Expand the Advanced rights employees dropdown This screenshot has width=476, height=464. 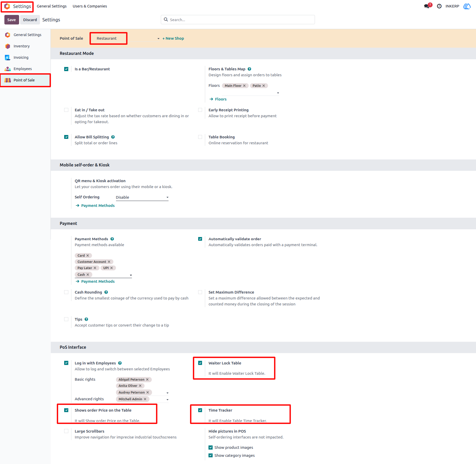point(168,400)
